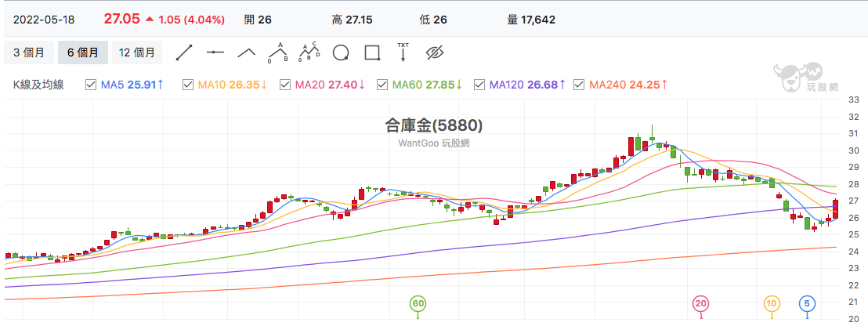Click the low price 低 26

pyautogui.click(x=433, y=20)
